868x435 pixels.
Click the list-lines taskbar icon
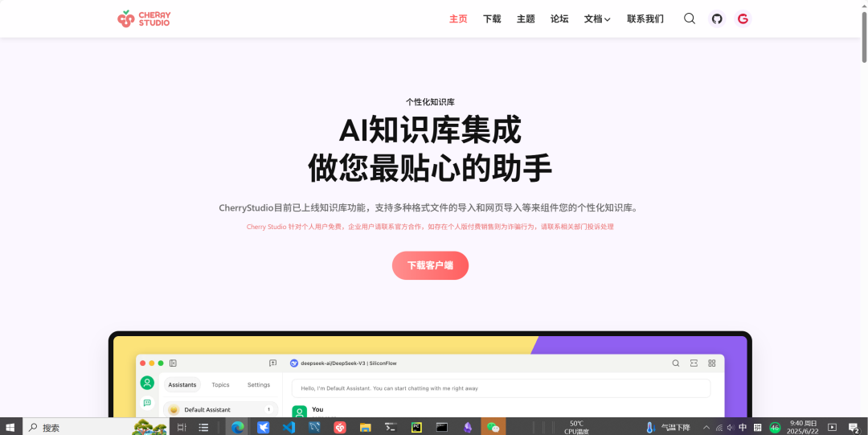tap(203, 427)
